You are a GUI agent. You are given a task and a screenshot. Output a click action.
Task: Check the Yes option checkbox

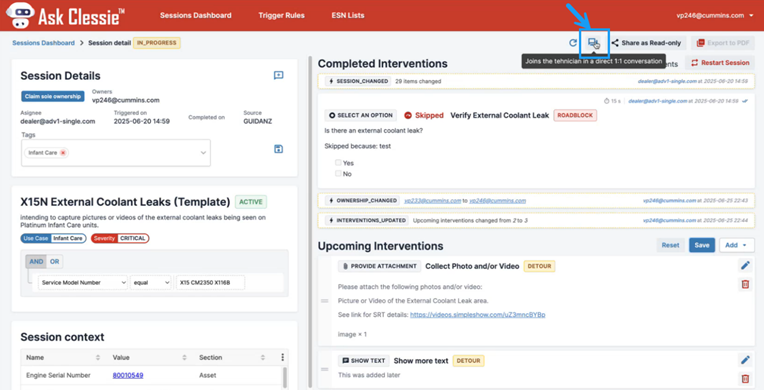[338, 163]
